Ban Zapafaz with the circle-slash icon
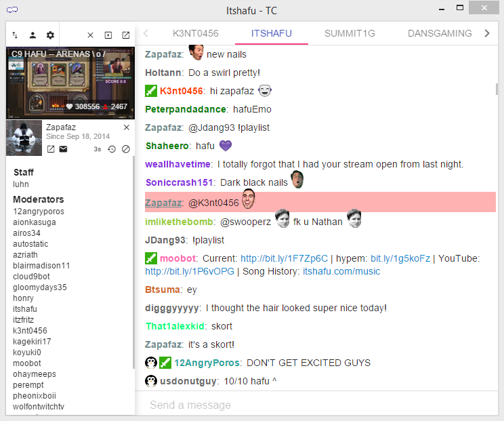 pos(126,149)
